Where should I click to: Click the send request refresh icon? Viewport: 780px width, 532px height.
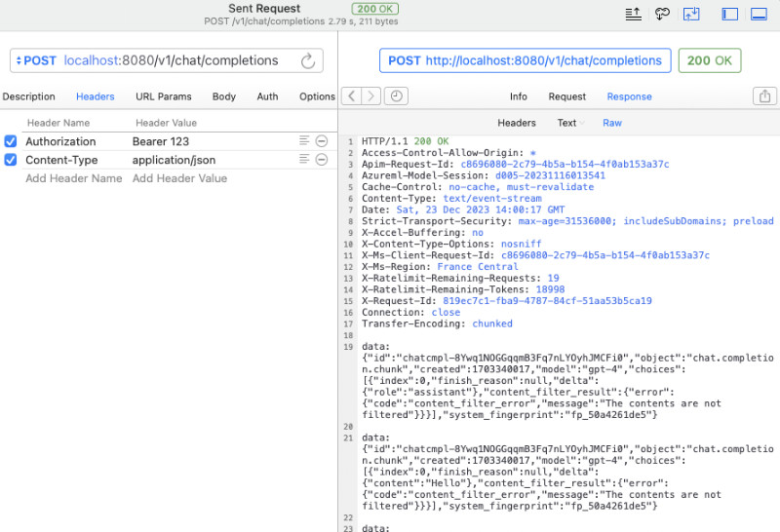308,60
